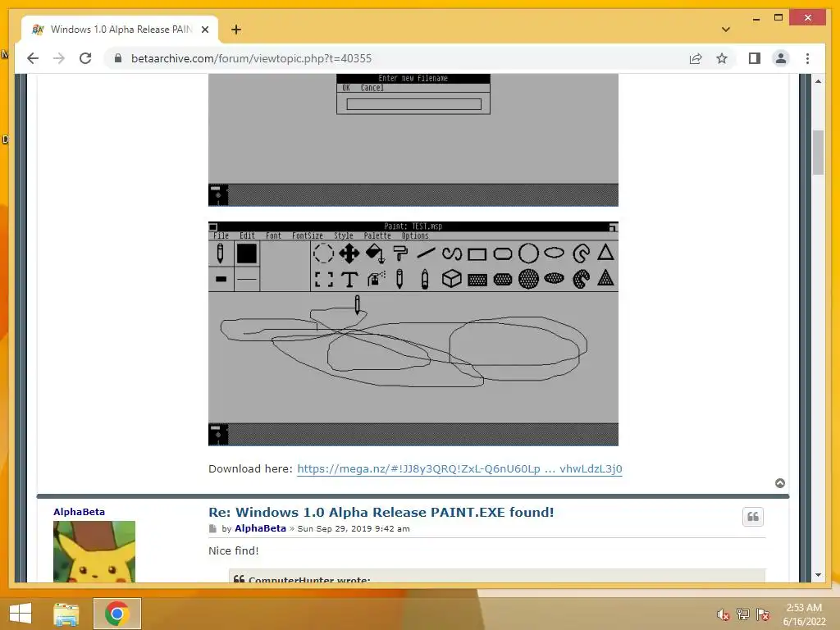
Task: Click the 'Enter new filename' screenshot image
Action: [413, 140]
